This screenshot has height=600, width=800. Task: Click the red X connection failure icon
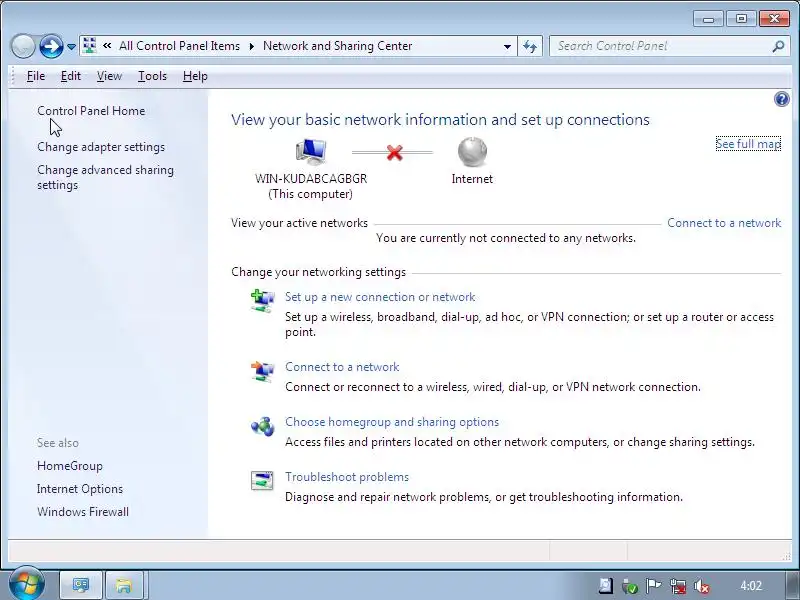(394, 152)
